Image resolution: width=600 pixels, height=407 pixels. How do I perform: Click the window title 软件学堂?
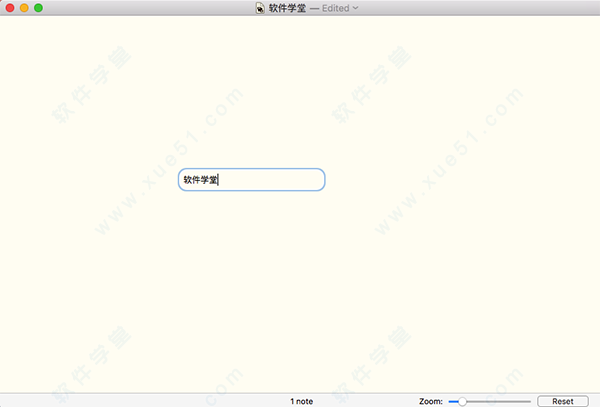click(x=287, y=8)
